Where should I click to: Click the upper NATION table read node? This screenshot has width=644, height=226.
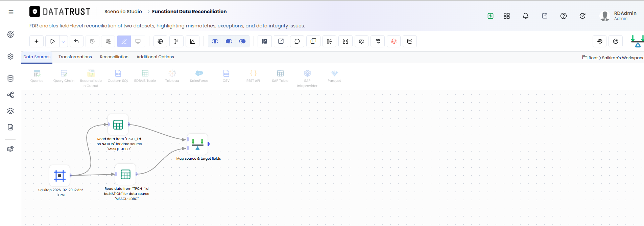(x=118, y=125)
